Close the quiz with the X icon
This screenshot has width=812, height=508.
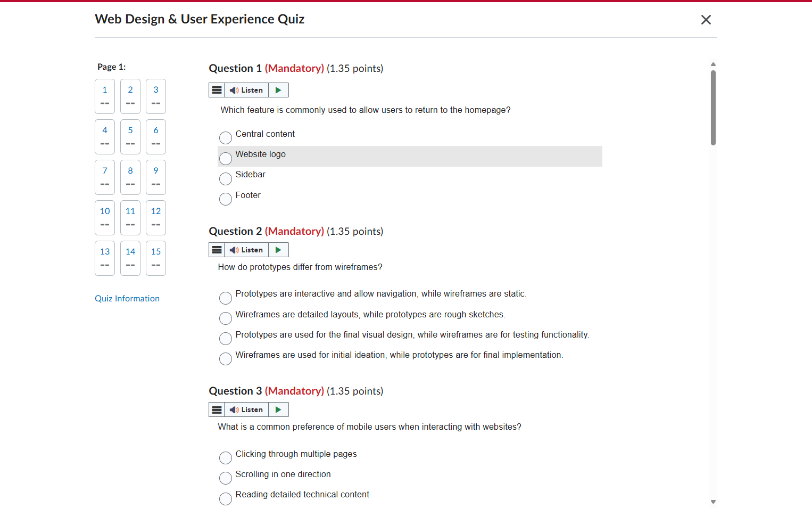[x=706, y=20]
